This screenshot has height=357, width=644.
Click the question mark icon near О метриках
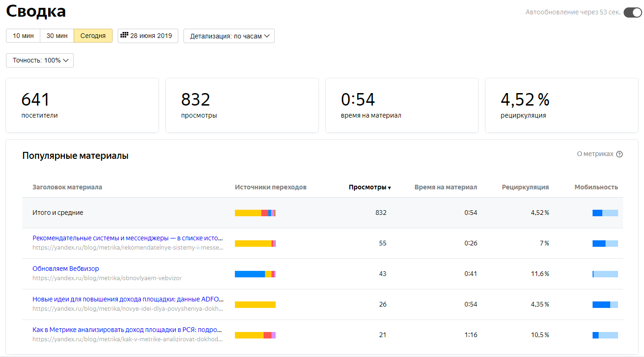coord(619,154)
